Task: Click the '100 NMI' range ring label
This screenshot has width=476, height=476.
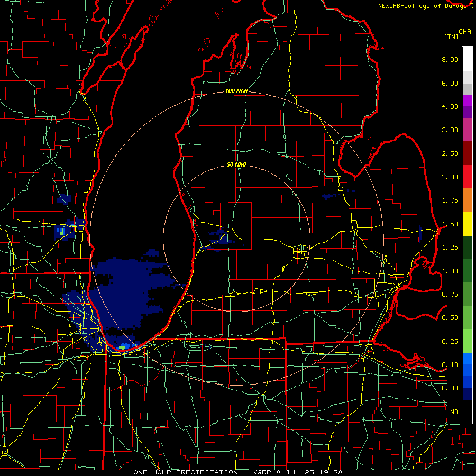Action: click(236, 91)
